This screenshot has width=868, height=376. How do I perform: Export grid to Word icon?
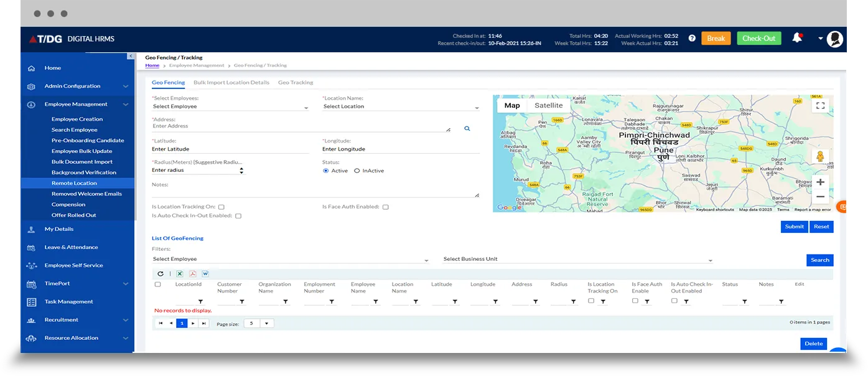[x=205, y=273]
